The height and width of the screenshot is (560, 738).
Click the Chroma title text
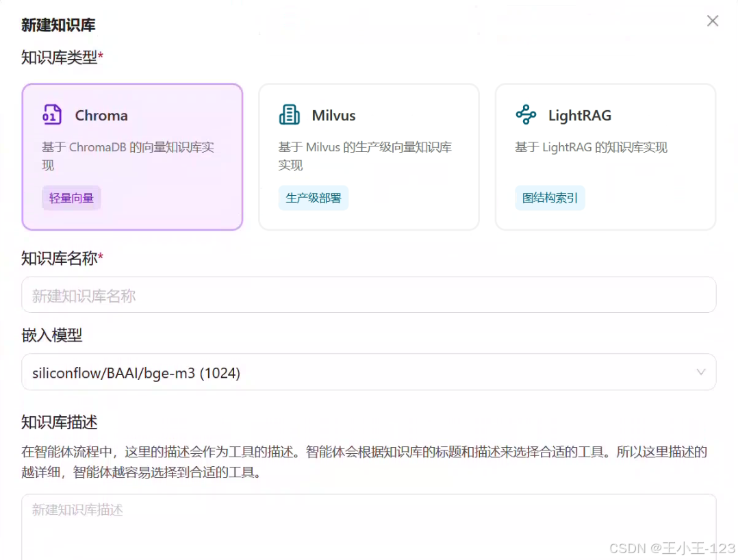[x=101, y=115]
